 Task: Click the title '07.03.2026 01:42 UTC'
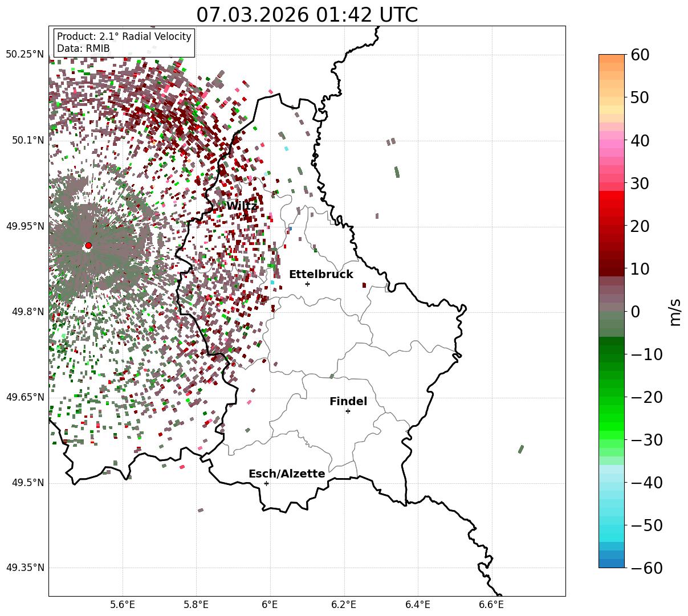tap(307, 14)
